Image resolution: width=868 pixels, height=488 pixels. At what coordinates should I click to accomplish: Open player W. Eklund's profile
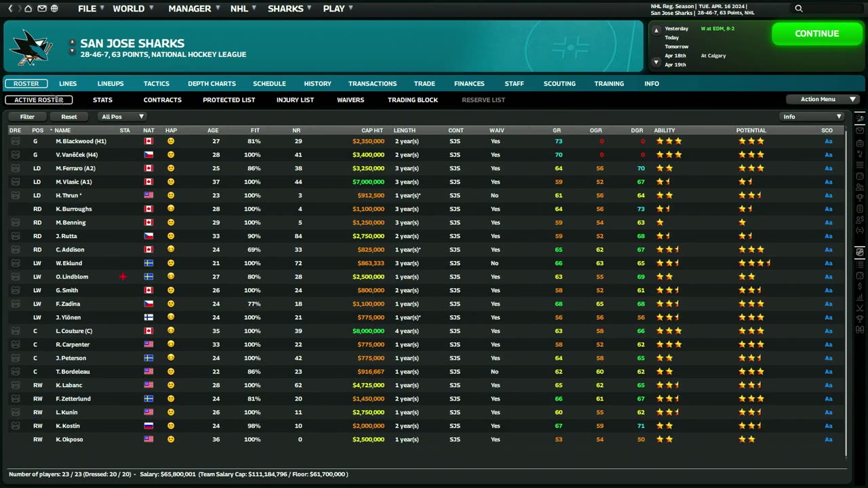point(68,263)
